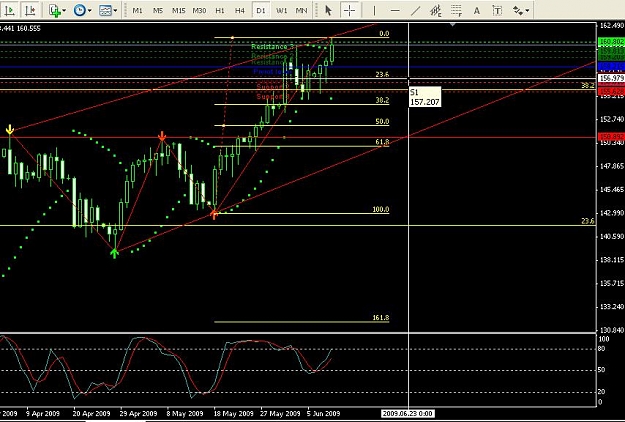Click the 140.590 price axis label

coord(612,237)
